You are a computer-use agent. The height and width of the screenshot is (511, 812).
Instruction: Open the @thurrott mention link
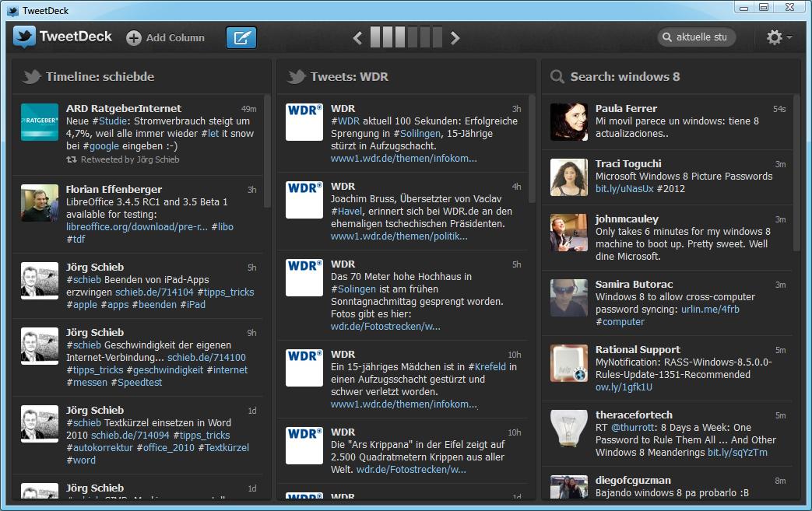click(633, 427)
